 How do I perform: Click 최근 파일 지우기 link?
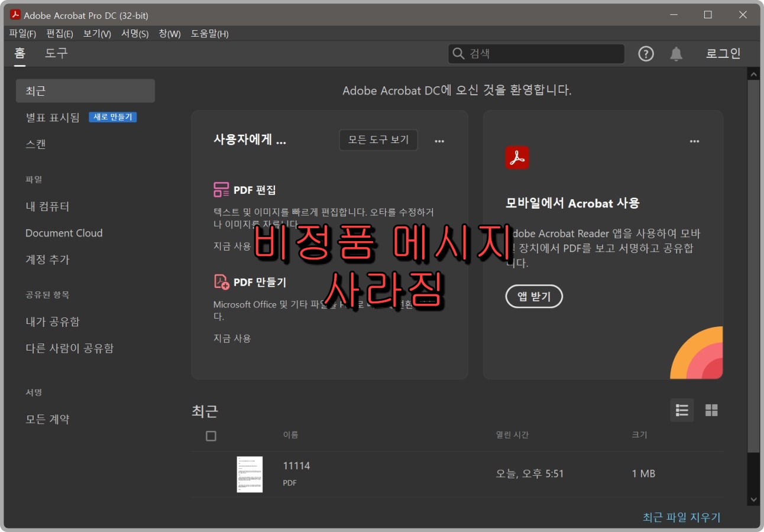click(682, 517)
